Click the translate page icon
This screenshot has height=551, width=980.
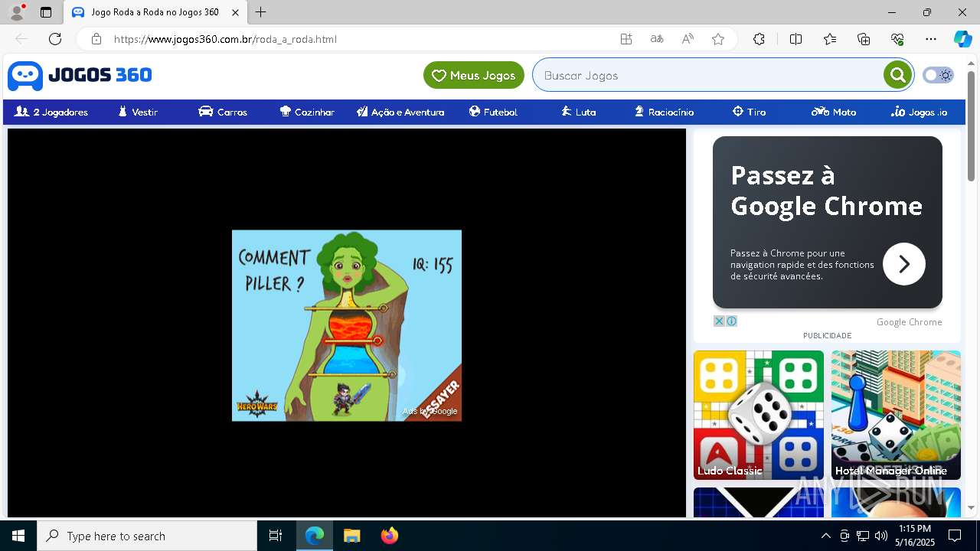click(x=657, y=39)
